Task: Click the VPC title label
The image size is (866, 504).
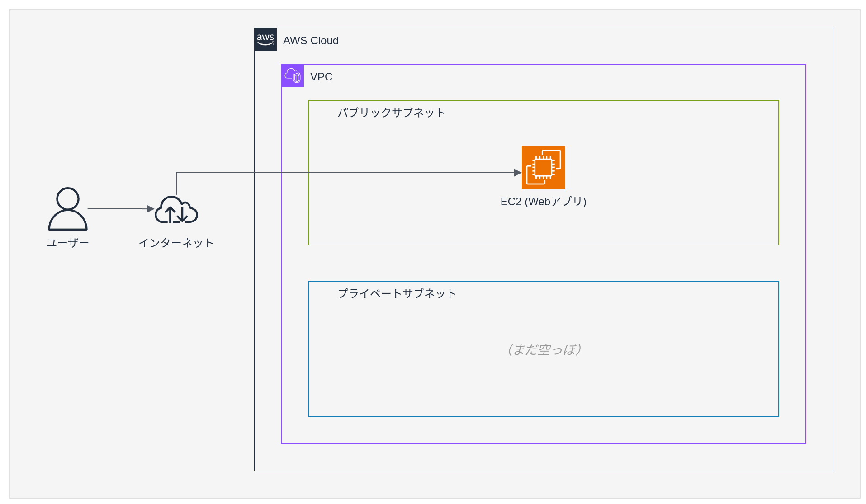Action: click(321, 77)
